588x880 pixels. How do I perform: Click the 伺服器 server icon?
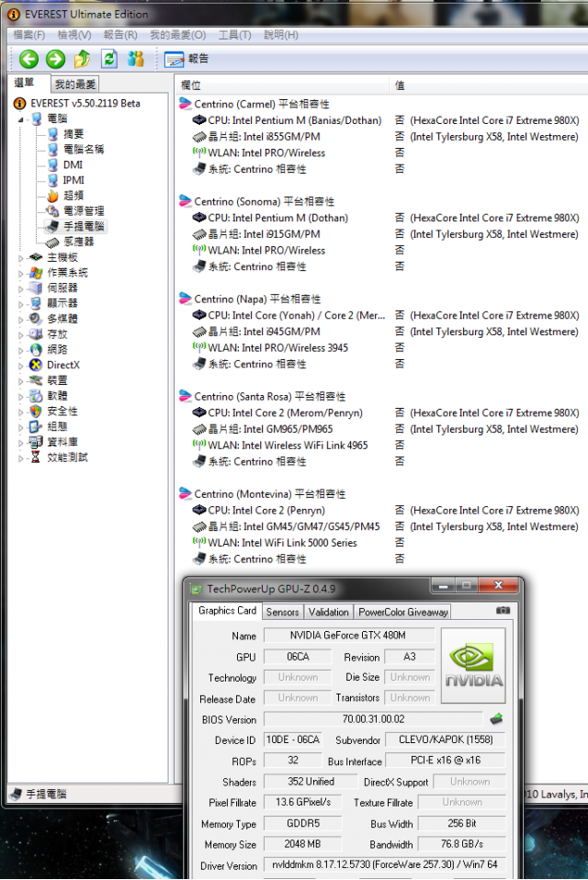tap(36, 288)
